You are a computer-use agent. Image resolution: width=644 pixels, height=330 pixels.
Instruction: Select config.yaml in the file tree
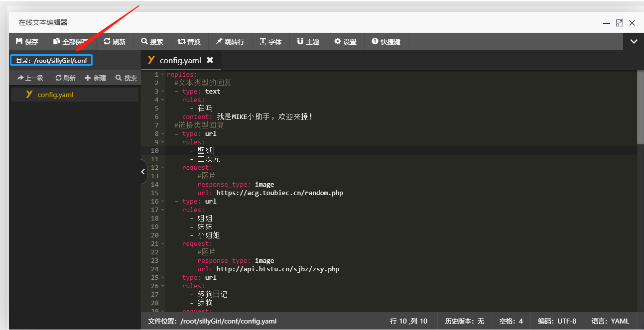75,95
